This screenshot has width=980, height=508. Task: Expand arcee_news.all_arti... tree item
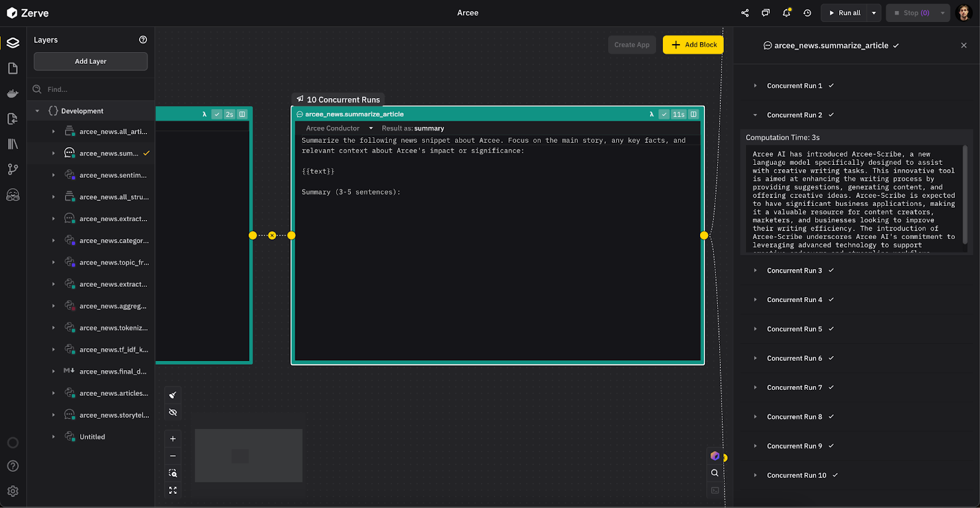(x=53, y=132)
